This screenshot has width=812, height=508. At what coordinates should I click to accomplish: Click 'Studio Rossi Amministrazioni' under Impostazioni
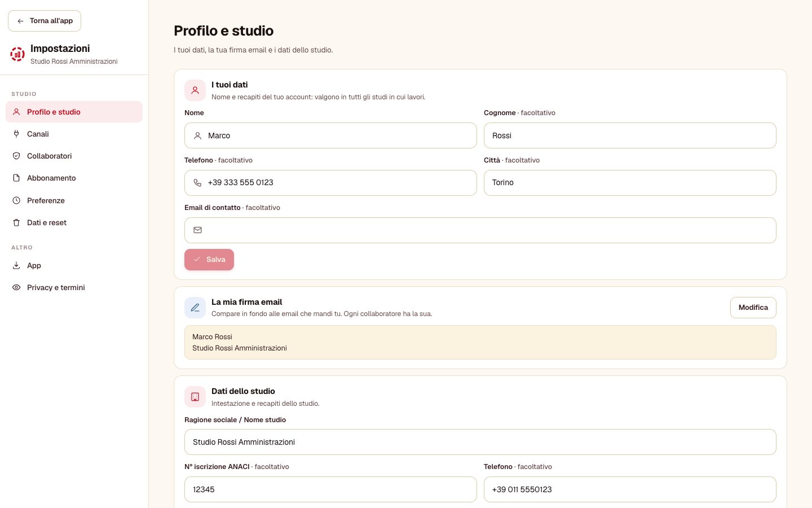point(74,62)
